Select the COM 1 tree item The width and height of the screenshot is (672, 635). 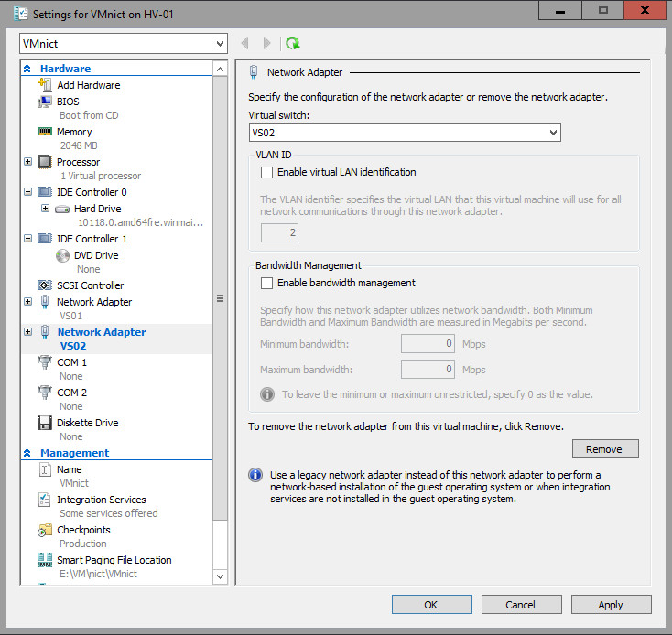click(x=72, y=362)
